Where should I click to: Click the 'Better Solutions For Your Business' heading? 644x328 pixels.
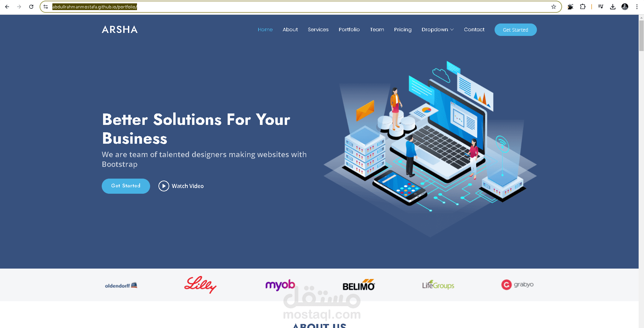(196, 129)
